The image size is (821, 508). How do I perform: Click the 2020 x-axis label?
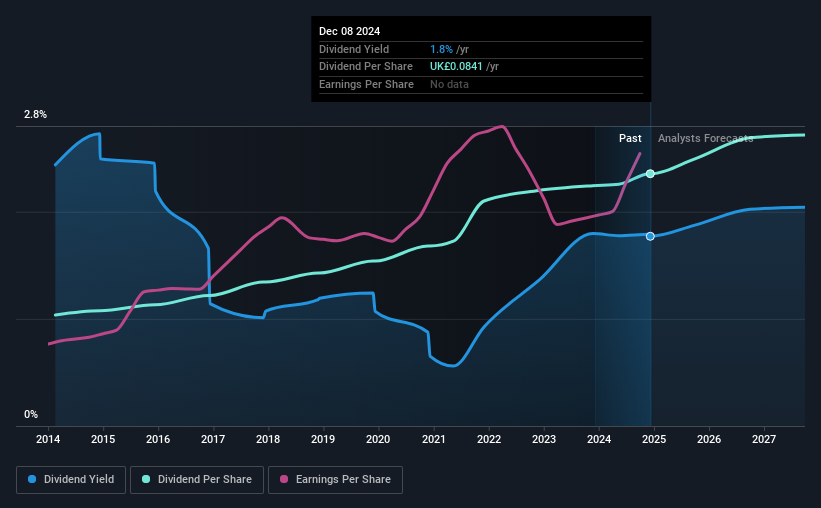[x=378, y=439]
